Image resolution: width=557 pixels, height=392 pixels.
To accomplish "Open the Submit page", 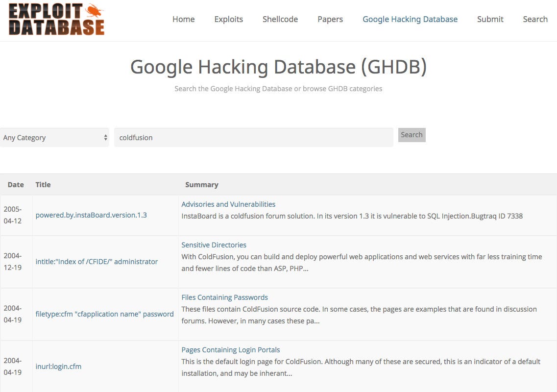I will click(490, 19).
